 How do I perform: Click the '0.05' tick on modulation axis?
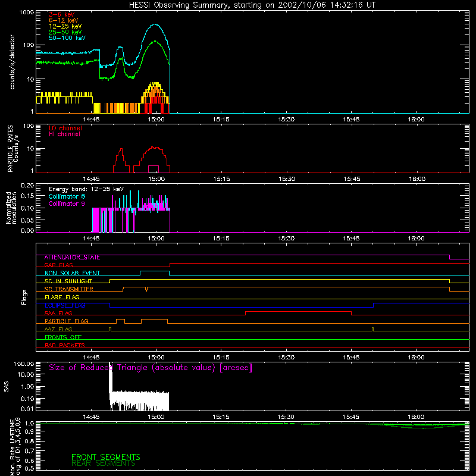(x=27, y=220)
